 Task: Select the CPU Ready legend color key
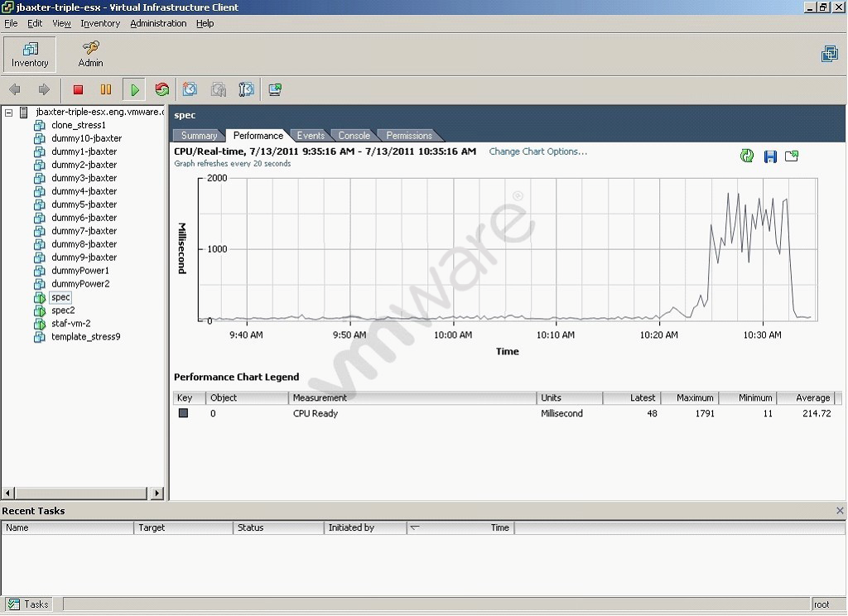click(x=183, y=413)
